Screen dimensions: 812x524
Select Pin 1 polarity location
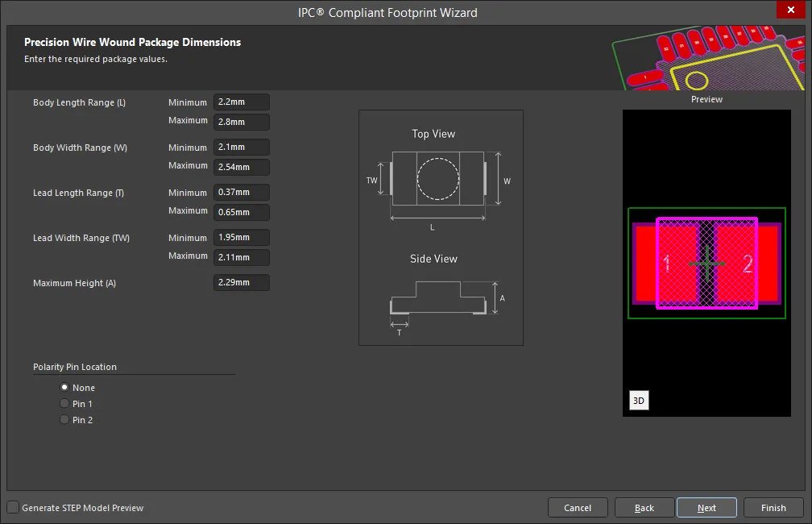(x=64, y=403)
